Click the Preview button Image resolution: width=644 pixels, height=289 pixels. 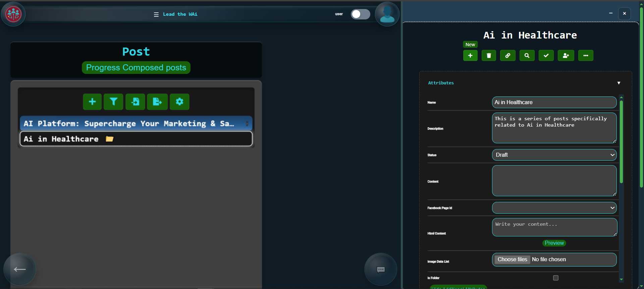pyautogui.click(x=554, y=243)
